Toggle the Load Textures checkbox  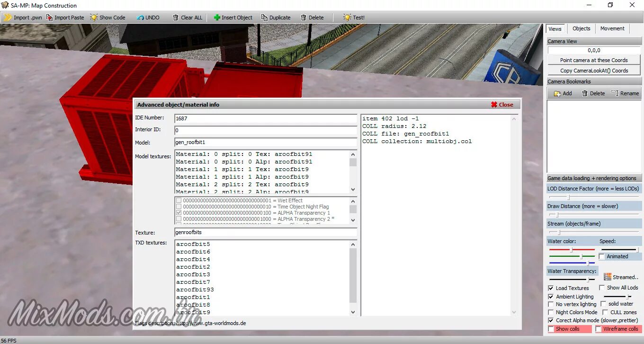pyautogui.click(x=551, y=288)
